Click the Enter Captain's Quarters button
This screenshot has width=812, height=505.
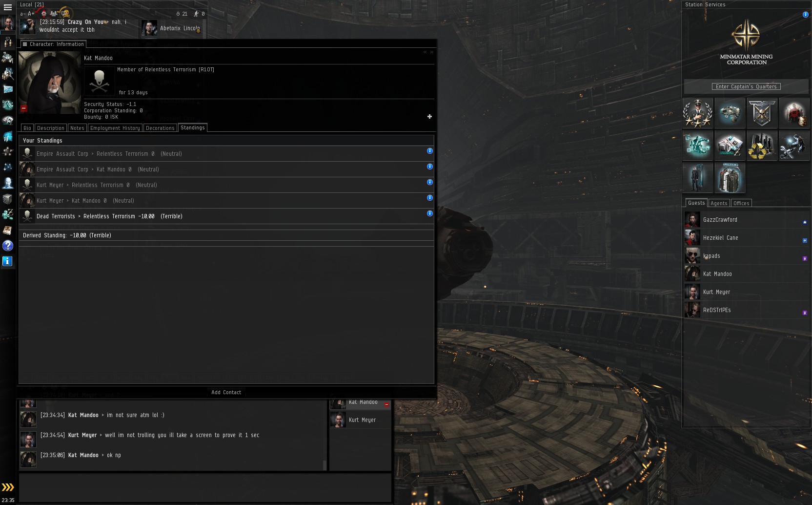(x=746, y=86)
